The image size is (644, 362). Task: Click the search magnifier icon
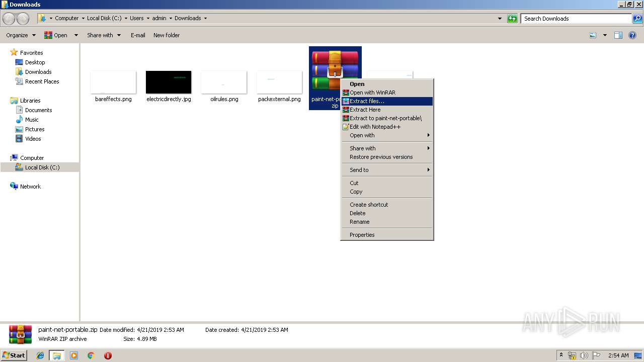tap(637, 19)
